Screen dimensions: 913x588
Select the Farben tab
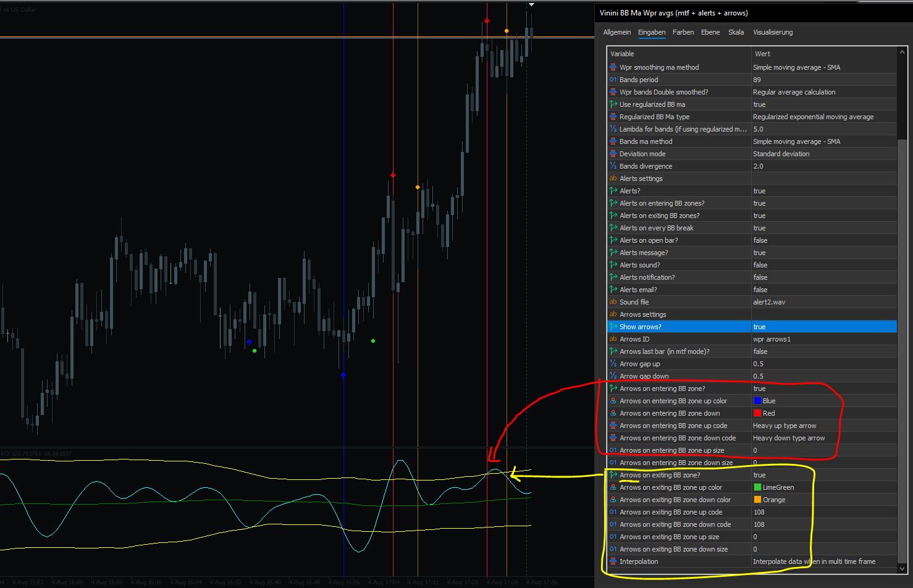tap(683, 32)
